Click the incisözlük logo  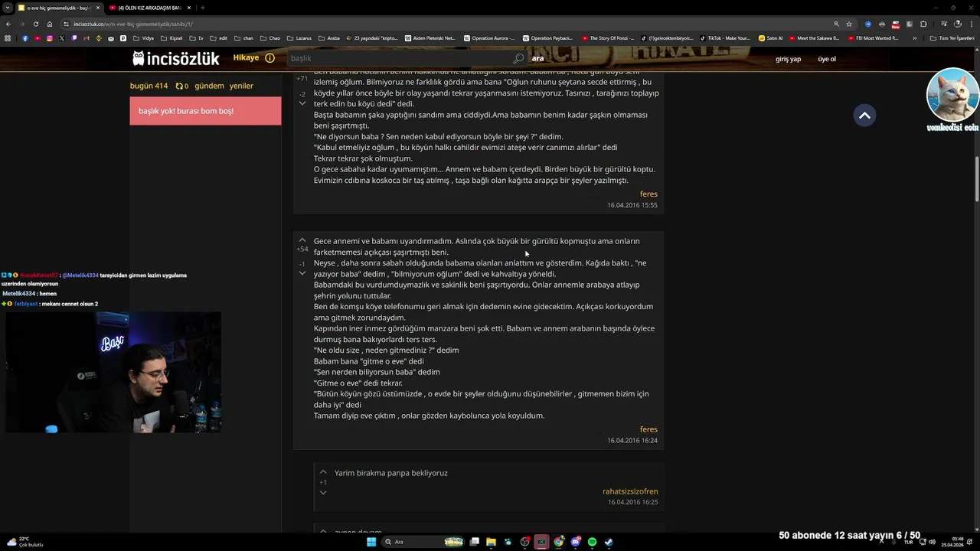[x=176, y=58]
